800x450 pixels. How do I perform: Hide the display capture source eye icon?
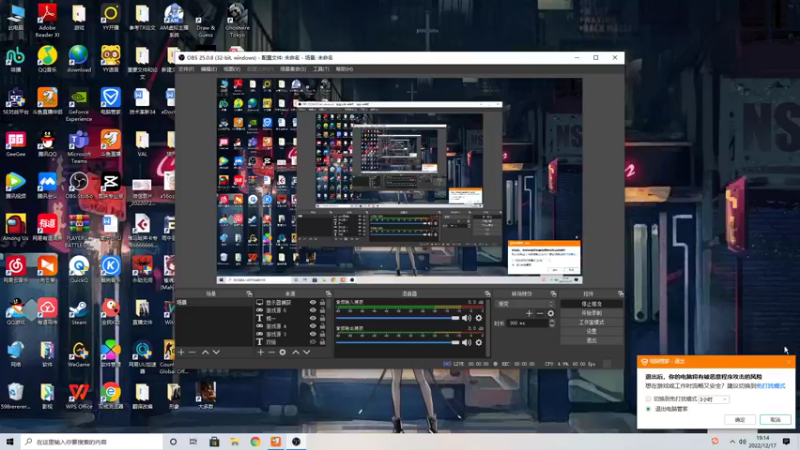[313, 302]
